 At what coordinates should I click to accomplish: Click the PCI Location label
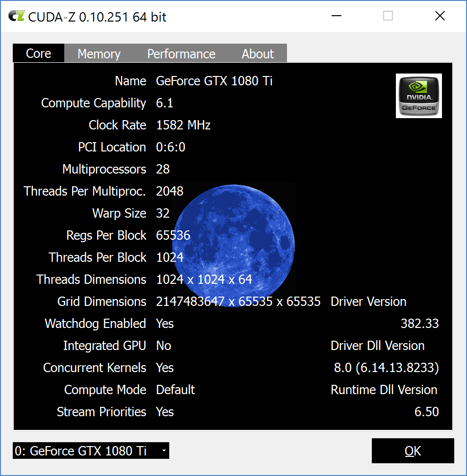point(112,147)
